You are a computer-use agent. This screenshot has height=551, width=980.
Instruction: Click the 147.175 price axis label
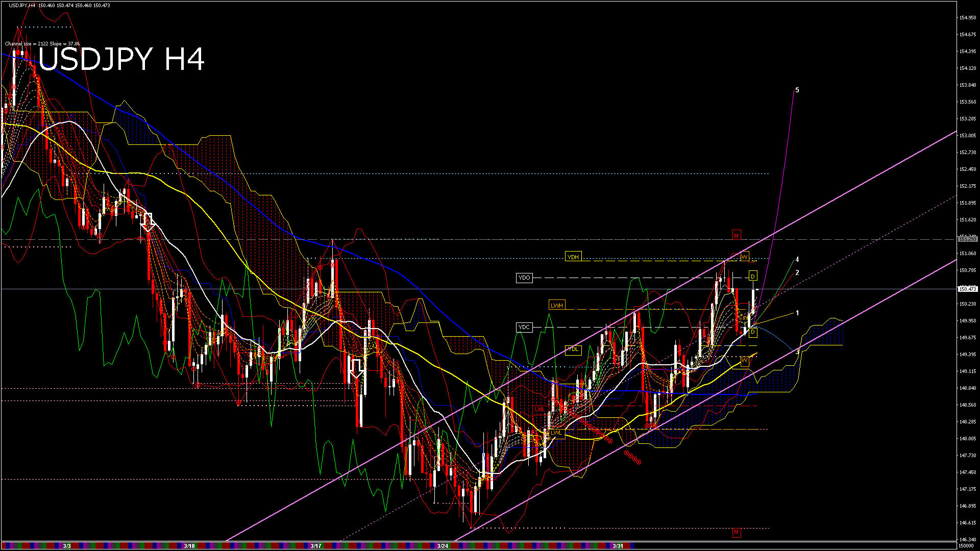click(x=968, y=489)
